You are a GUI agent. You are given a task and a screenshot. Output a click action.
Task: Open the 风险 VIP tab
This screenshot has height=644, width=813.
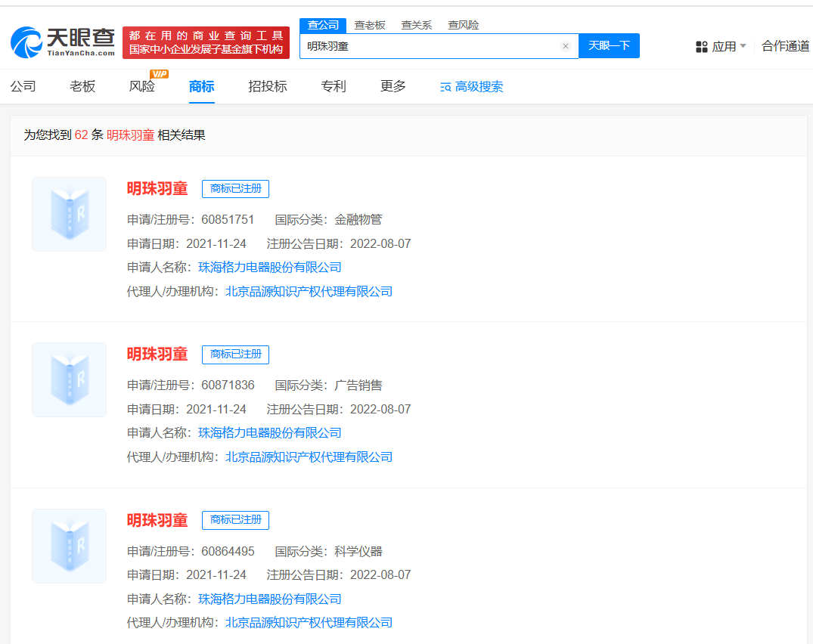[x=142, y=86]
